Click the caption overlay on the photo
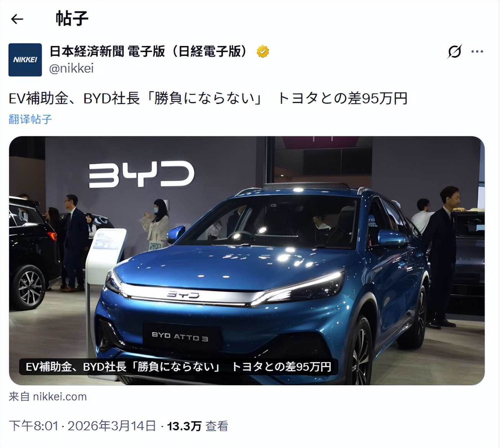Screen dimensions: 500x448 (x=178, y=366)
